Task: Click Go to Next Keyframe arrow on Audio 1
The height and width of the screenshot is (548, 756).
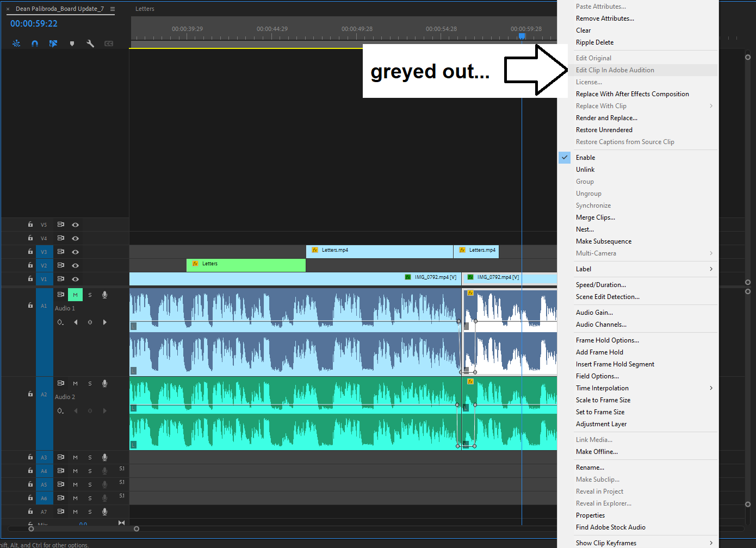Action: click(104, 322)
